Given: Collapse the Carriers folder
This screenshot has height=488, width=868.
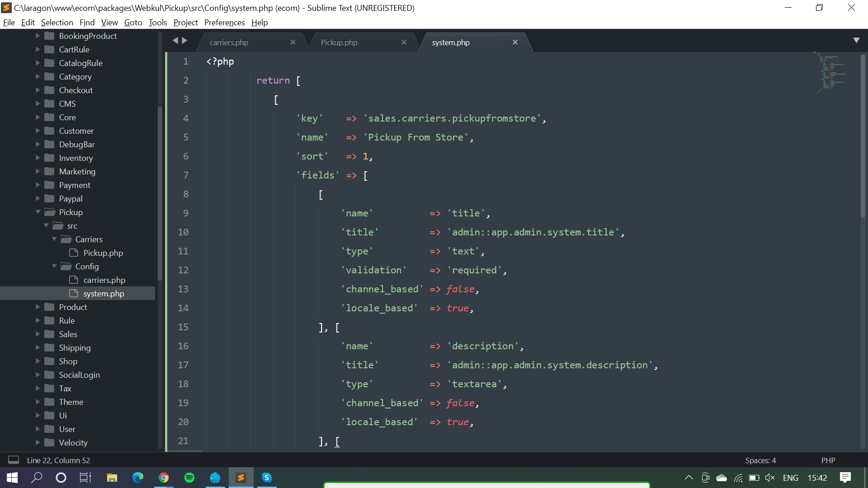Looking at the screenshot, I should [x=54, y=239].
